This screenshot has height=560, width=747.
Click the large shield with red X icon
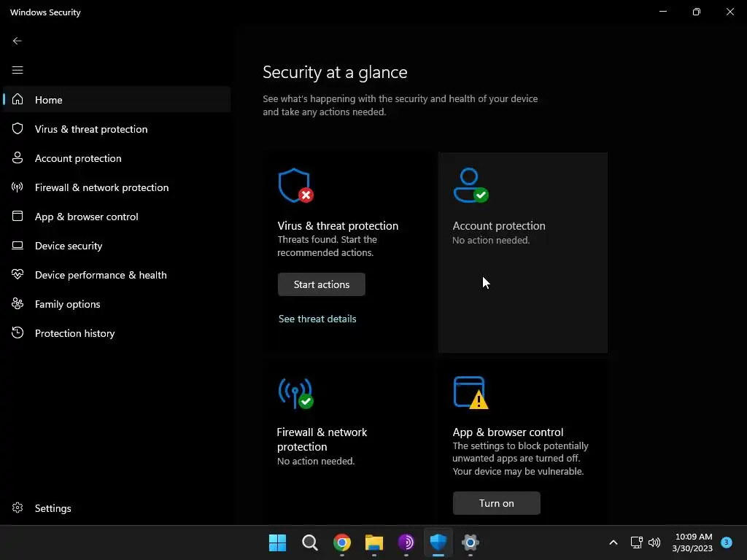(296, 185)
